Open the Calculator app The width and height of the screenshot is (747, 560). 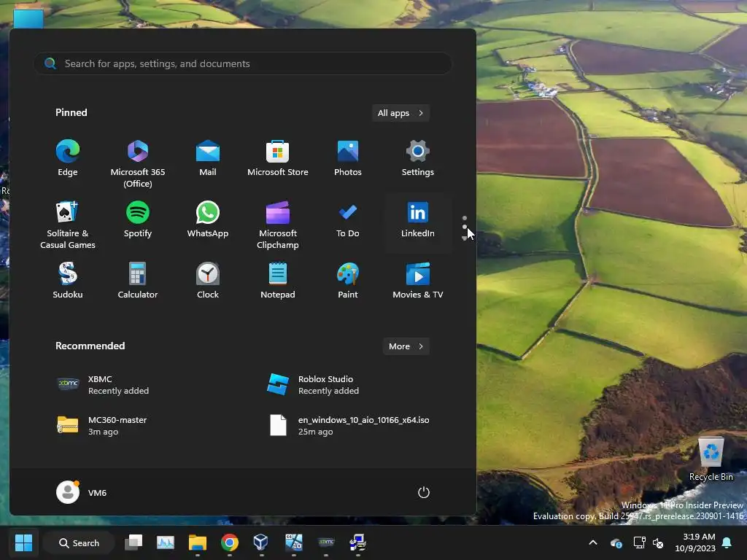click(x=138, y=281)
